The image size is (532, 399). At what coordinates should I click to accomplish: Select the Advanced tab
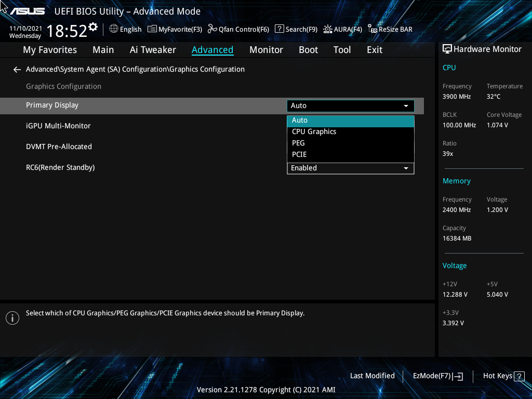click(212, 50)
